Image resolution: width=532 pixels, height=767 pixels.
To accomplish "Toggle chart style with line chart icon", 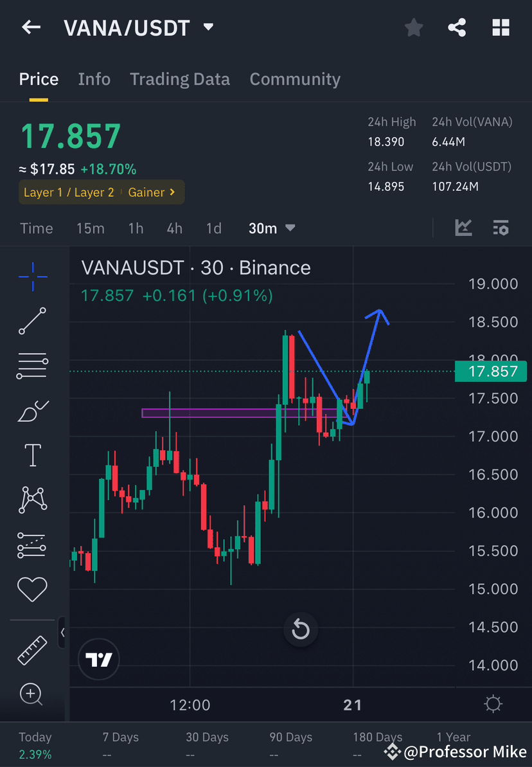I will coord(463,228).
